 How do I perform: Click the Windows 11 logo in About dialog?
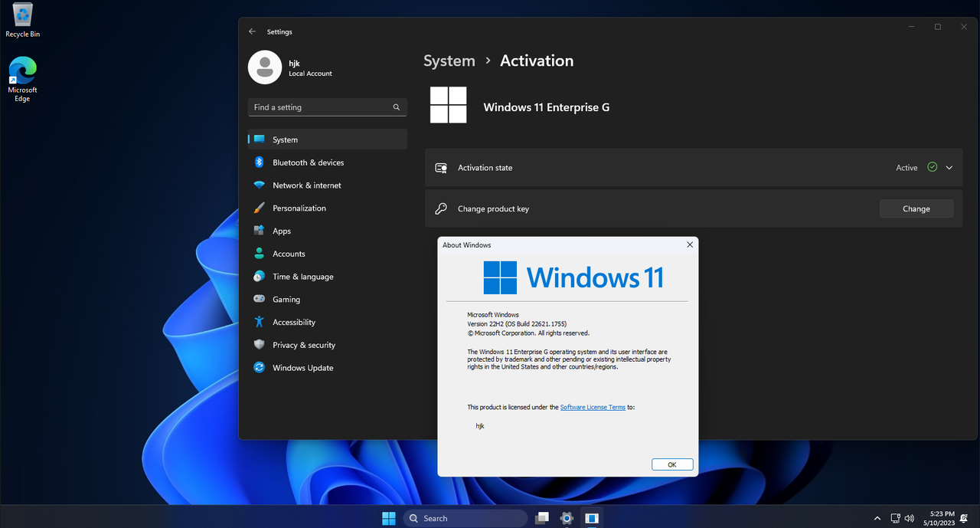[573, 277]
